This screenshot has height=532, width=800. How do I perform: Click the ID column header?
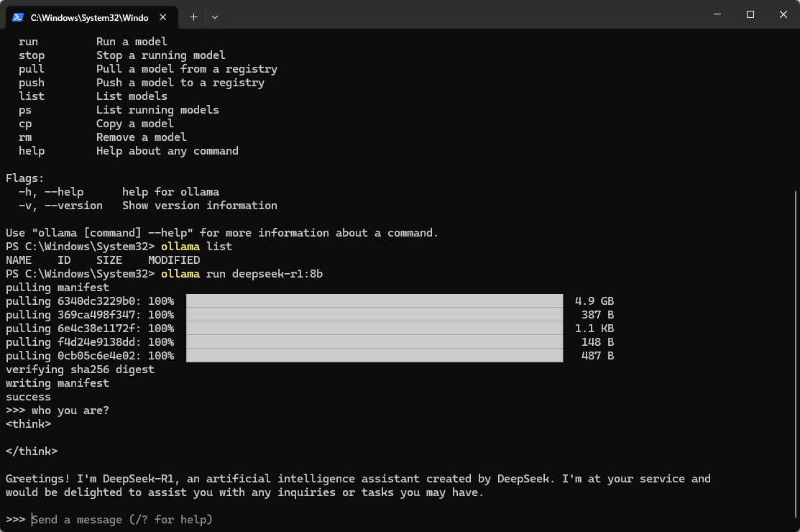[x=64, y=260]
